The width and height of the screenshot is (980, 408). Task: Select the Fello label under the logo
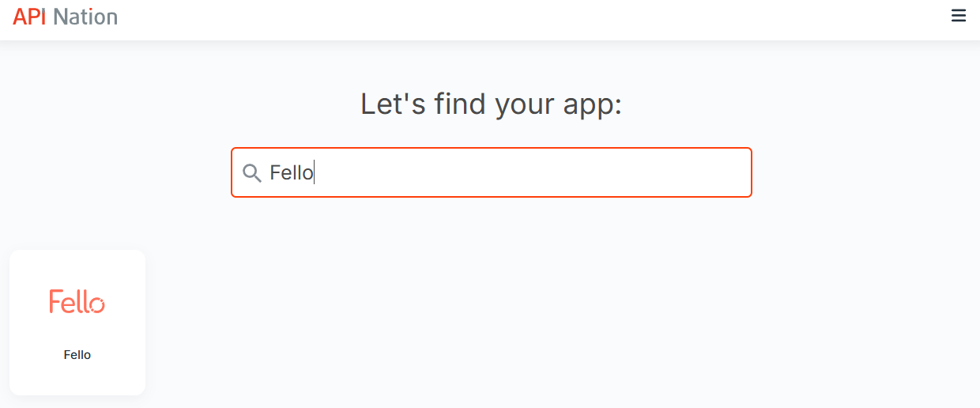coord(77,355)
